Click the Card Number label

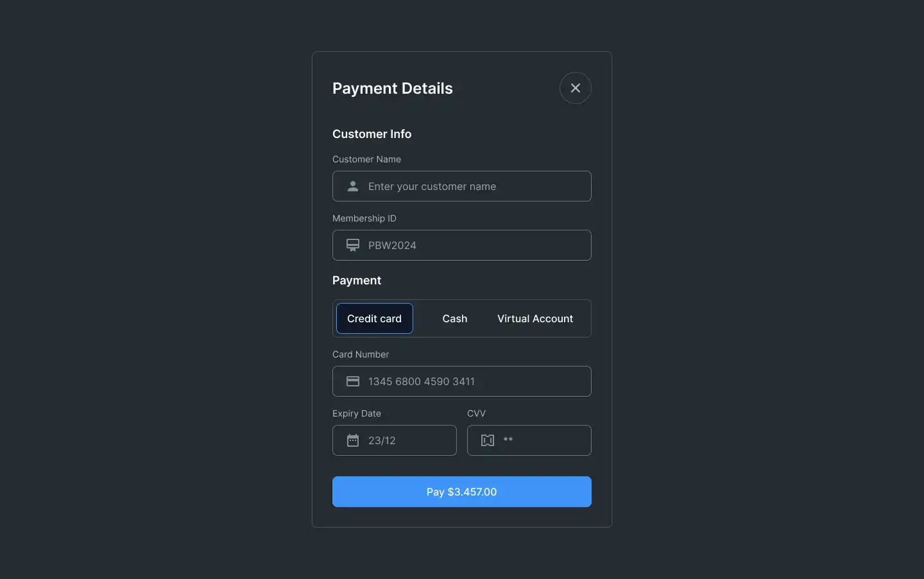point(361,354)
